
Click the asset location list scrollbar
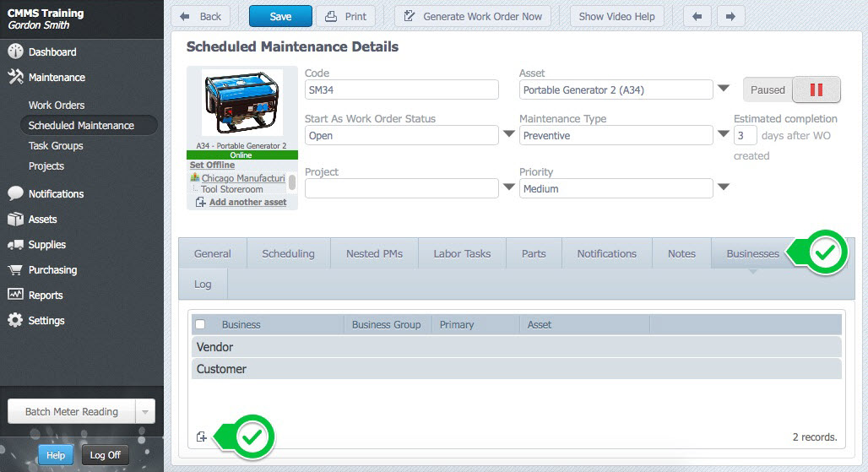click(292, 182)
